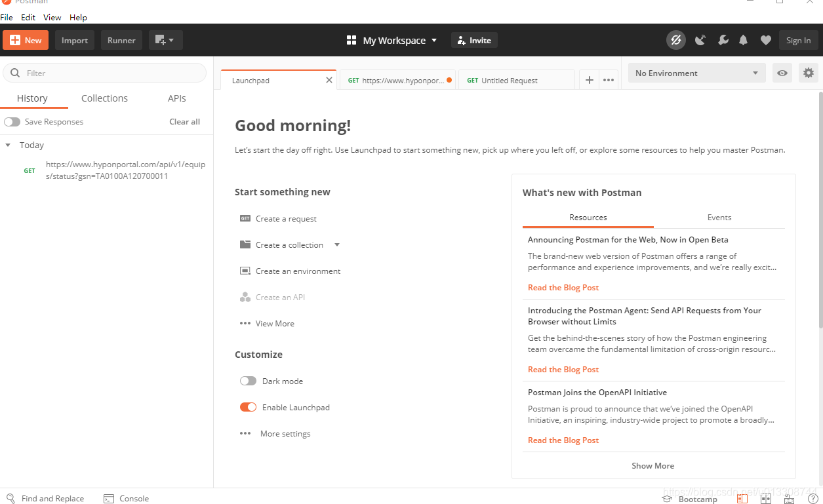Image resolution: width=823 pixels, height=504 pixels.
Task: Switch to the hyponportal GET request tab
Action: coord(397,80)
